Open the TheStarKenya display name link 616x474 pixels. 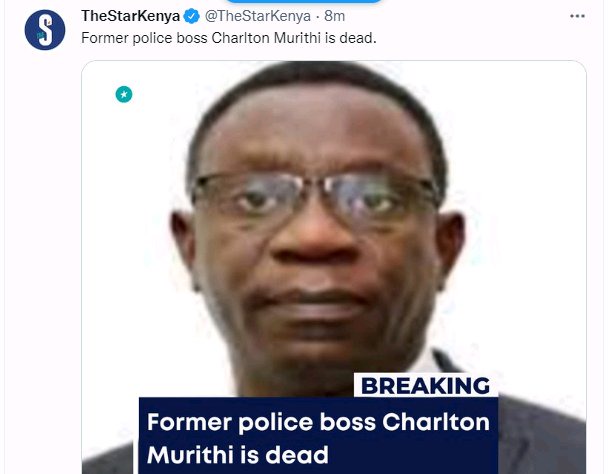130,16
